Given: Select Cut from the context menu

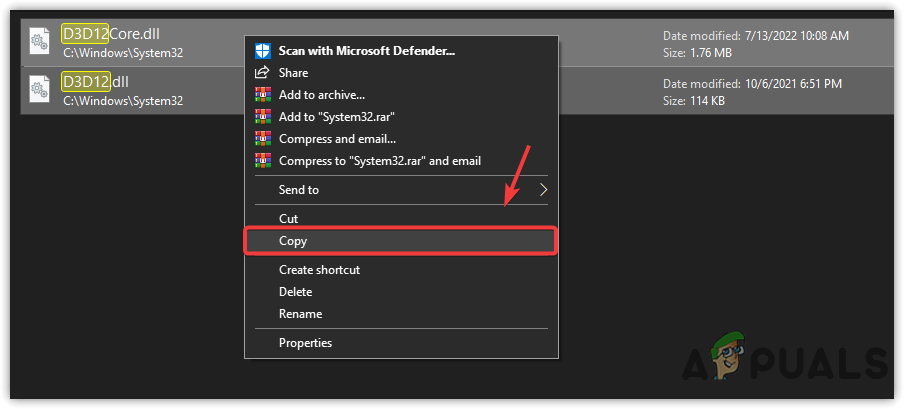Looking at the screenshot, I should pos(289,218).
